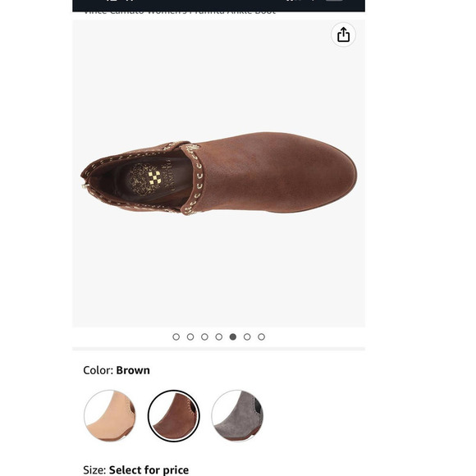Select the second image indicator dot
Image resolution: width=476 pixels, height=476 pixels.
(x=190, y=336)
